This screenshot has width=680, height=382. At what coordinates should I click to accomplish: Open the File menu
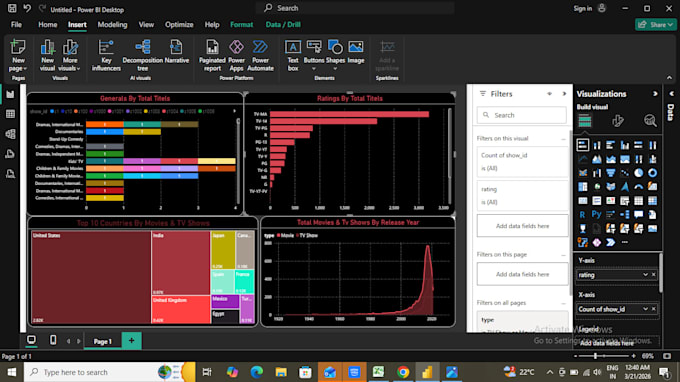16,25
